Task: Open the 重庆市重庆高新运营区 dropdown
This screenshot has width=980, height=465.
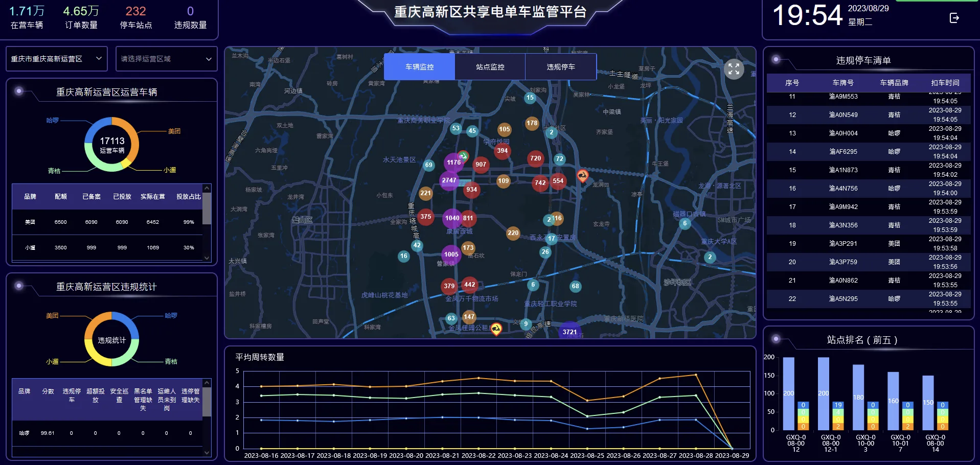Action: [56, 59]
